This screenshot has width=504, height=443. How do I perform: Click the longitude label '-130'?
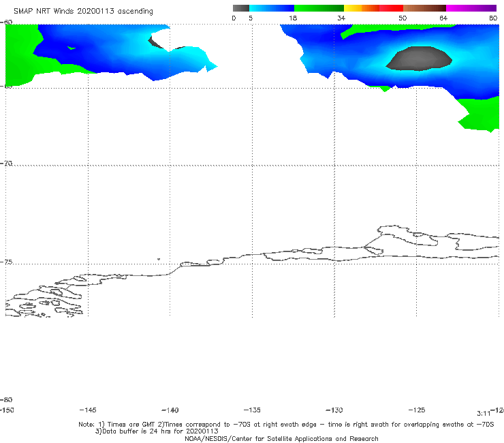click(x=334, y=410)
